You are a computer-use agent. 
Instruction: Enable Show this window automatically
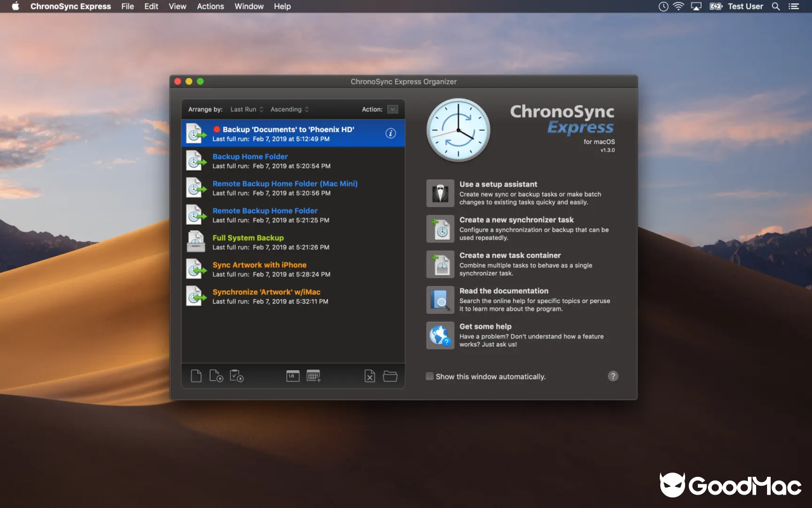point(429,376)
